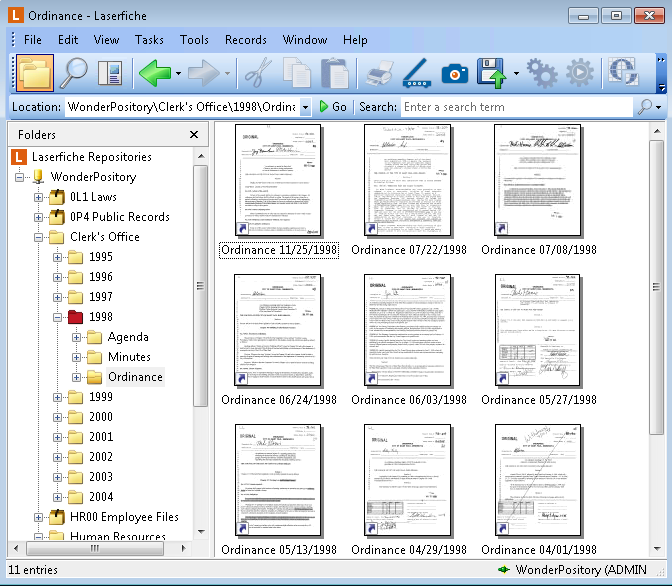Select the Ordinance 06/03/1998 thumbnail

408,330
